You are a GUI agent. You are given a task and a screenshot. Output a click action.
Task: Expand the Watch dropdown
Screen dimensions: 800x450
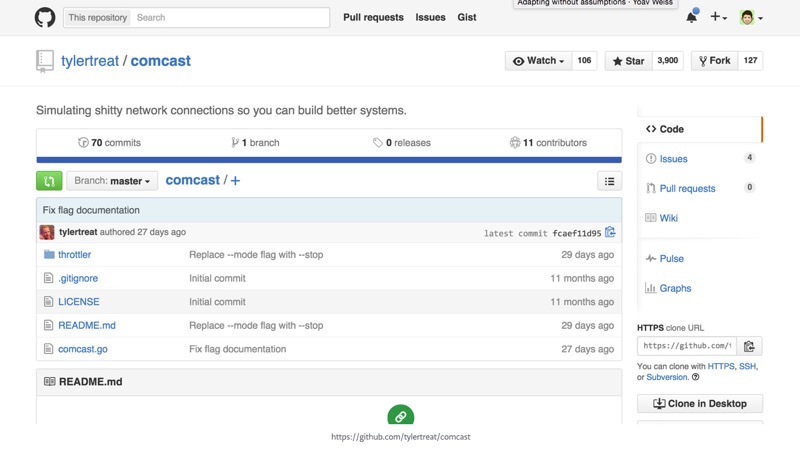538,61
